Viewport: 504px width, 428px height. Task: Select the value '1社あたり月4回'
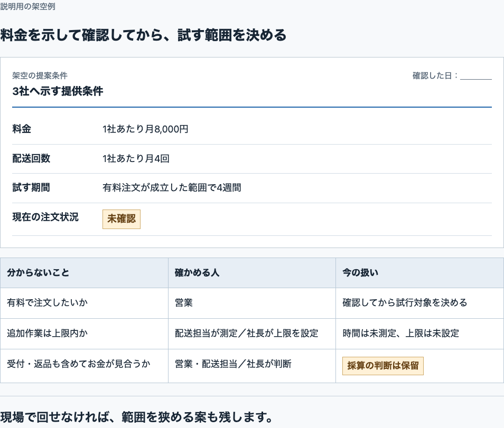136,158
